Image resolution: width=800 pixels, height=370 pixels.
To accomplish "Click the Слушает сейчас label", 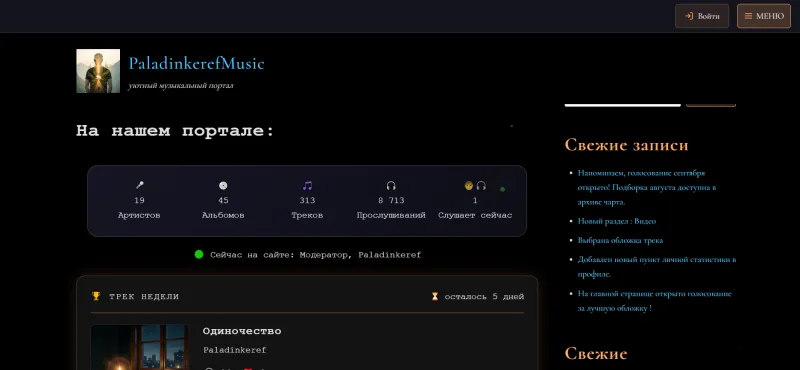I will (x=475, y=215).
